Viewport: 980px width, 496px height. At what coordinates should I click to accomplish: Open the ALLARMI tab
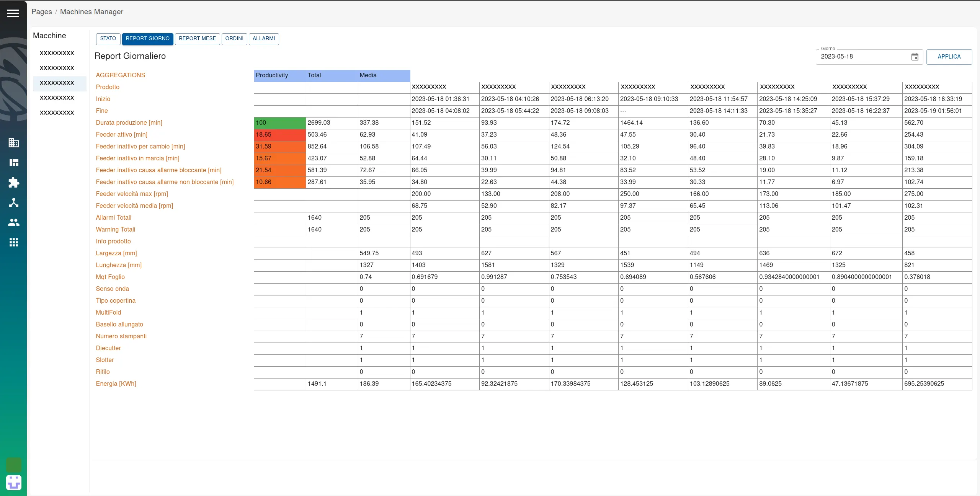(264, 39)
